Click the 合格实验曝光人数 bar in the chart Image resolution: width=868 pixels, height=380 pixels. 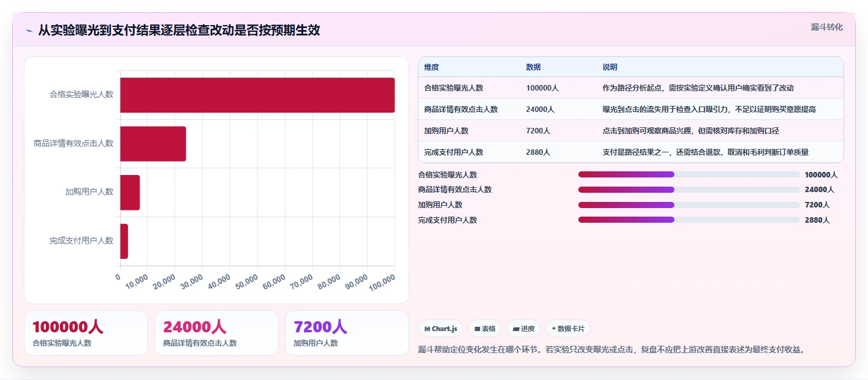point(257,95)
